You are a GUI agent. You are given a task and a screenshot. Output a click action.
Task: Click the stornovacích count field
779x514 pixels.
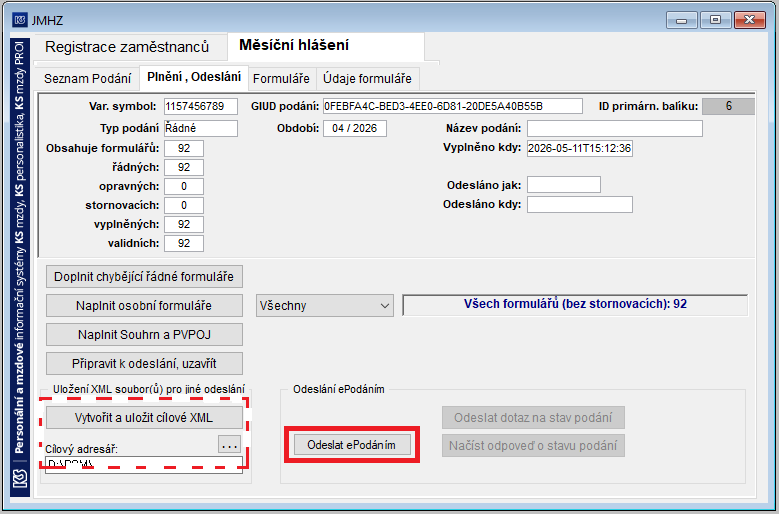pyautogui.click(x=184, y=205)
